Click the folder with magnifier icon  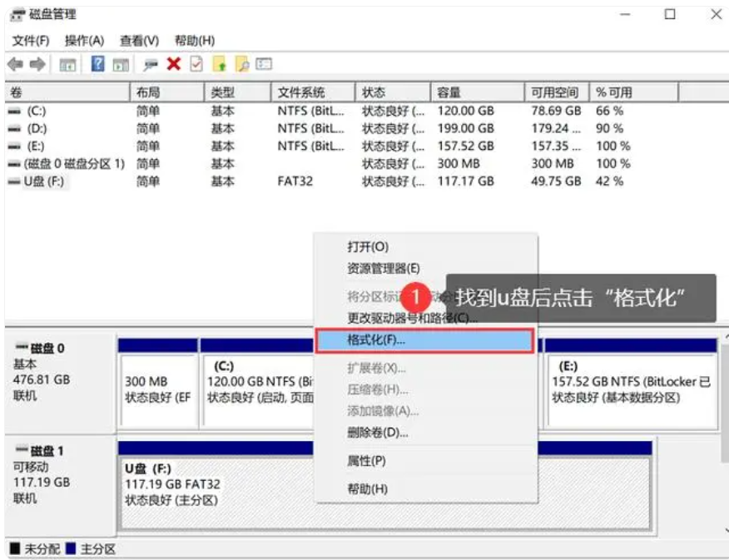pos(242,64)
